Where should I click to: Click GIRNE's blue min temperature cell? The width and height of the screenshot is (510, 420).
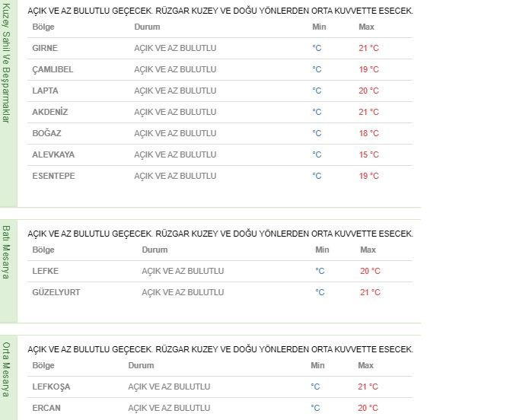pyautogui.click(x=317, y=48)
